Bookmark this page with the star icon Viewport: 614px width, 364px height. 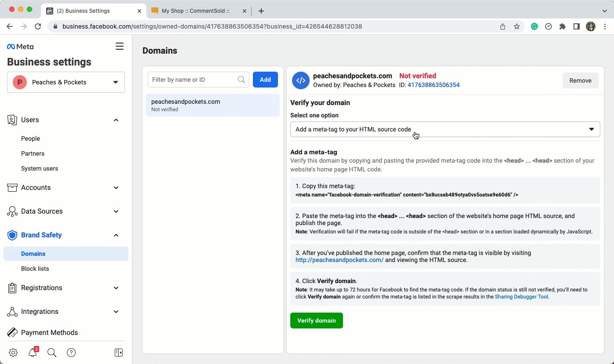click(517, 26)
